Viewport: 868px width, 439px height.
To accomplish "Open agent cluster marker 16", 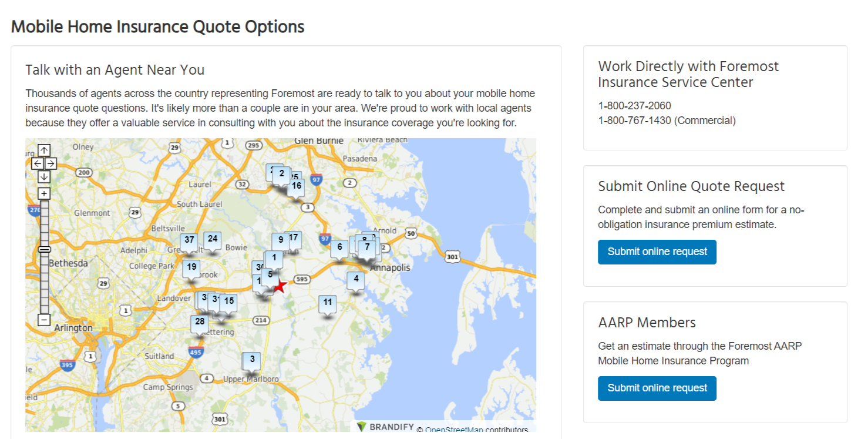I will 295,185.
